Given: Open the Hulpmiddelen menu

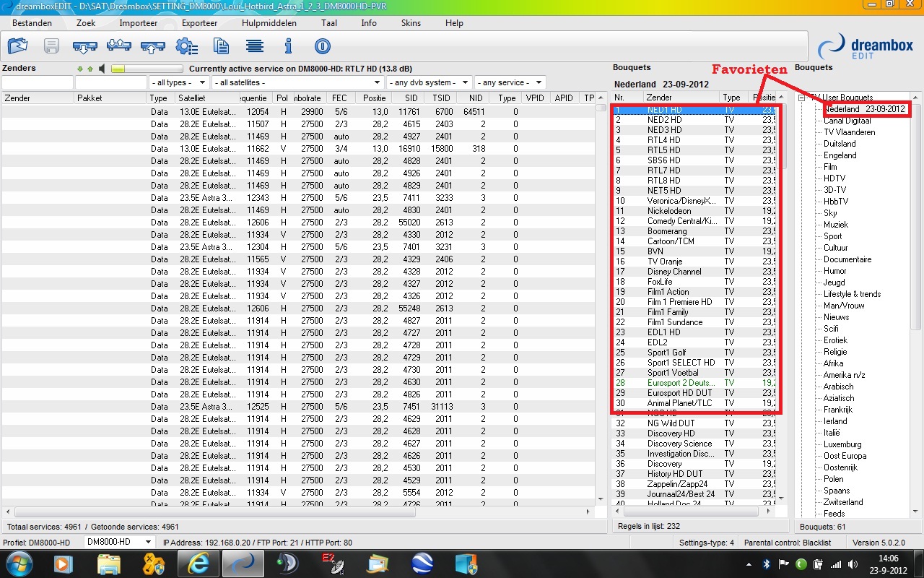Looking at the screenshot, I should pyautogui.click(x=269, y=23).
